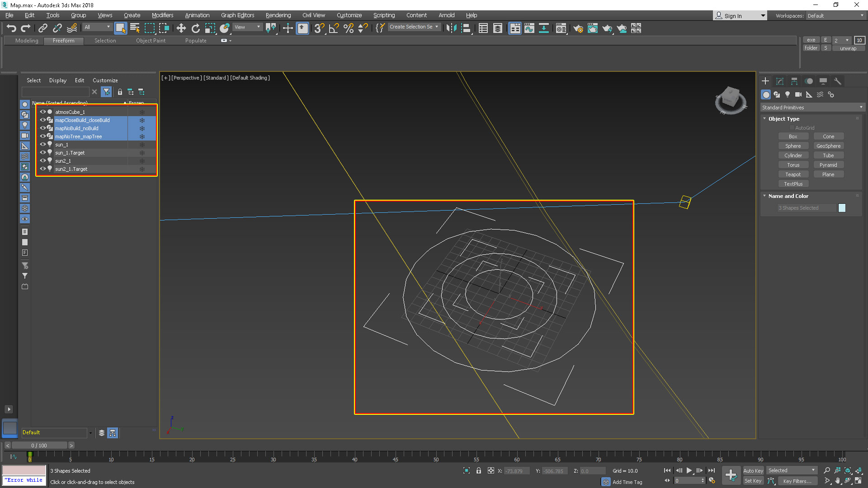Click the Play Animation button
This screenshot has width=868, height=488.
(x=689, y=470)
